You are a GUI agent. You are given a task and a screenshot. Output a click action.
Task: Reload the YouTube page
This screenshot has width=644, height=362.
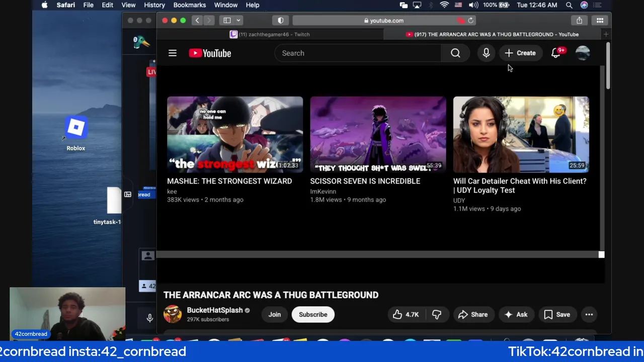pos(471,21)
